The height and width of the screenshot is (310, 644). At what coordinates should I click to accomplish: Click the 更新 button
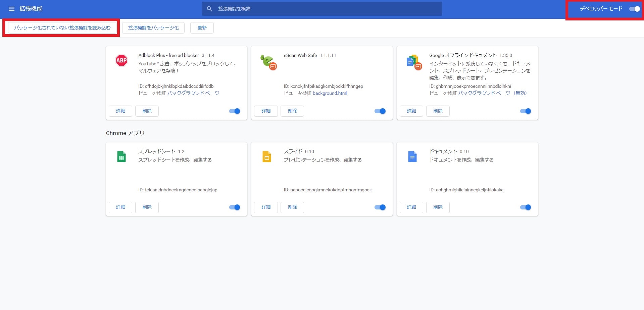[x=202, y=28]
